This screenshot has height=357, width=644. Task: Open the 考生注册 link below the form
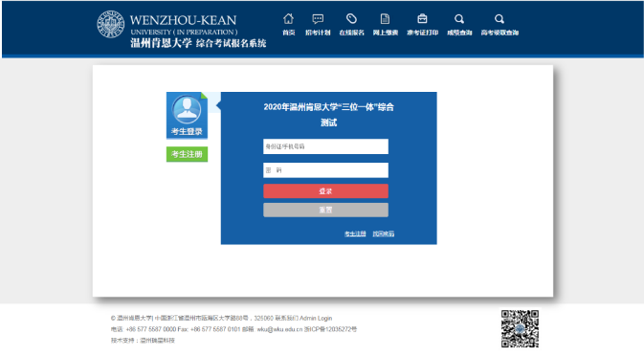click(355, 234)
